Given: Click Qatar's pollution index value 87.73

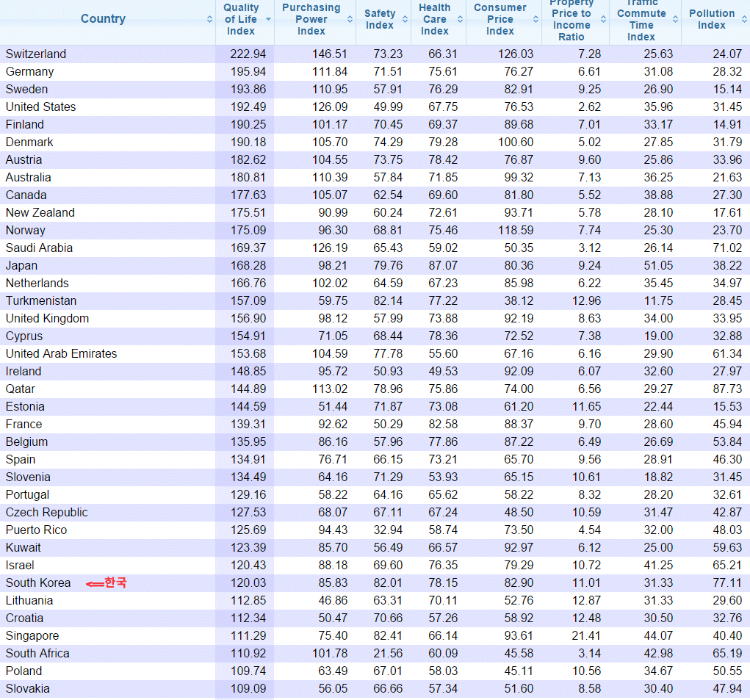Looking at the screenshot, I should click(726, 389).
